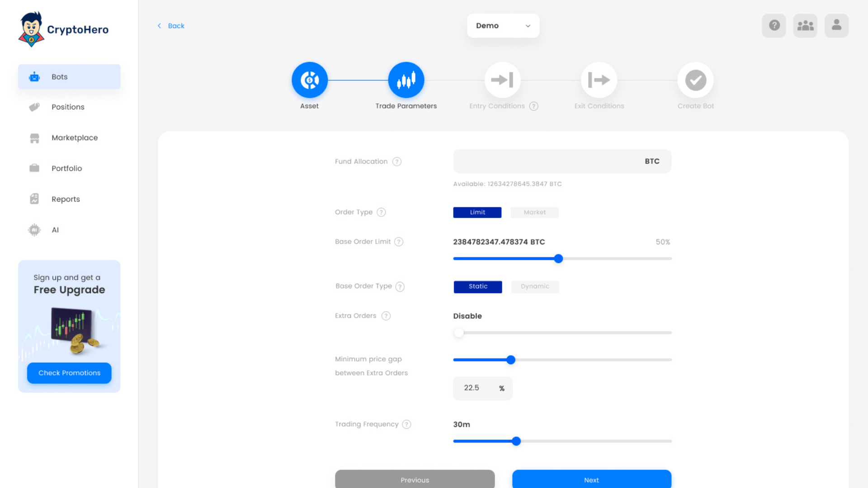868x488 pixels.
Task: Click the Base Order Limit slider handle
Action: 558,259
